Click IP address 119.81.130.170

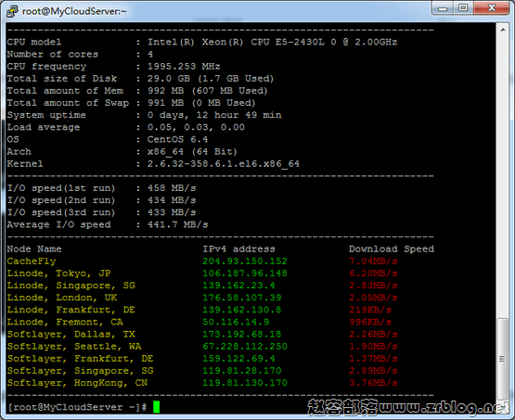point(245,383)
